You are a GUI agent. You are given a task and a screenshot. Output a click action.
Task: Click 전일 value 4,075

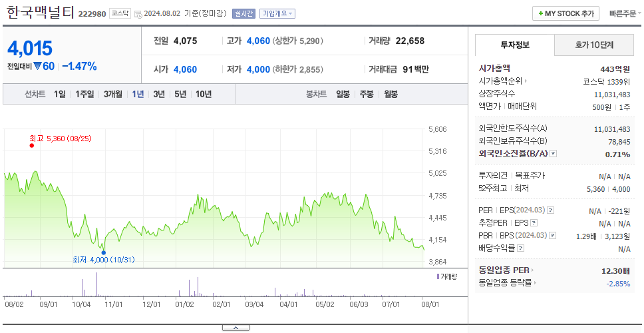click(x=185, y=41)
